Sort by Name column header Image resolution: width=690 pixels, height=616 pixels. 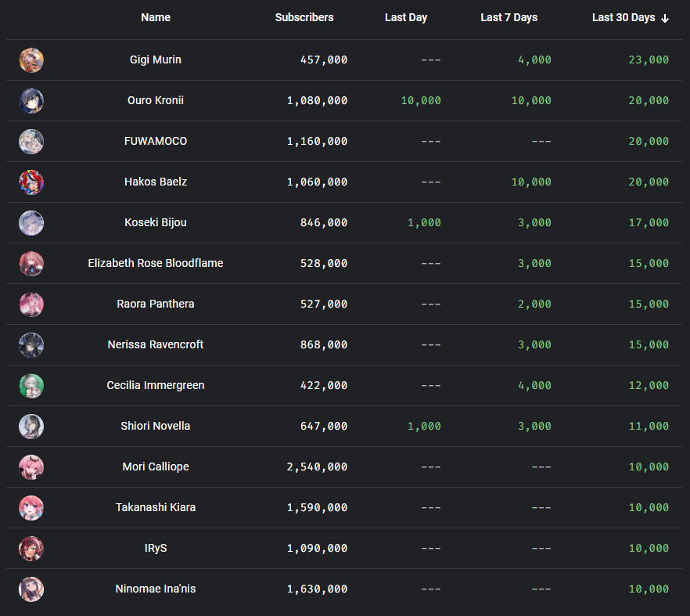tap(156, 17)
